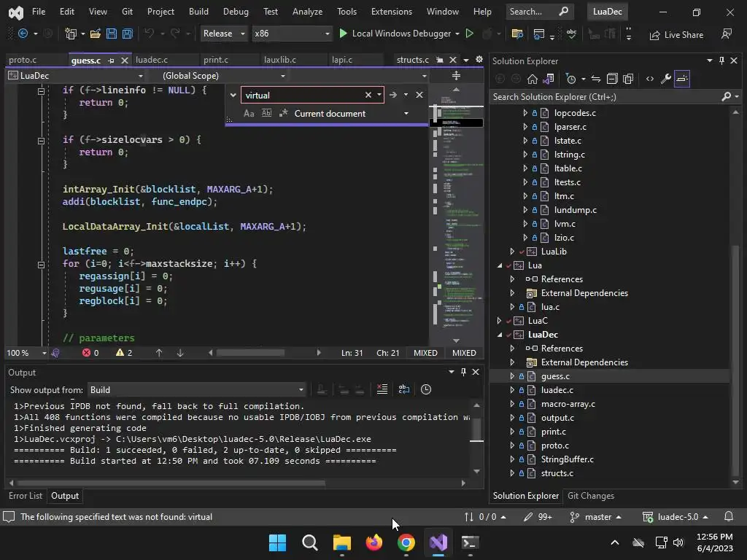This screenshot has width=747, height=560.
Task: Toggle Show All Files in Solution Explorer
Action: 628,79
